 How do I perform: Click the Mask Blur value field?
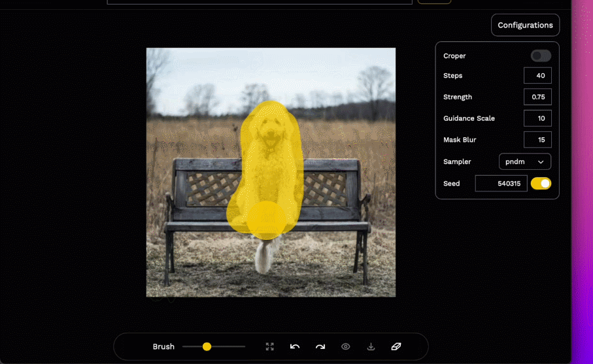point(537,140)
